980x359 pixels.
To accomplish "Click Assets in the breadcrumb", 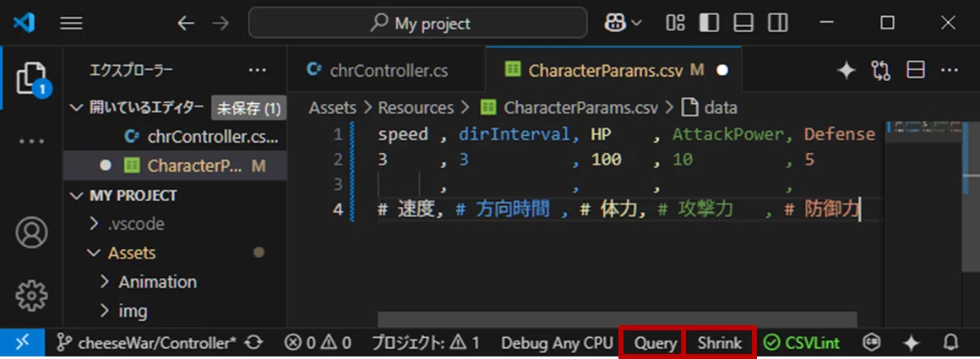I will pos(332,107).
